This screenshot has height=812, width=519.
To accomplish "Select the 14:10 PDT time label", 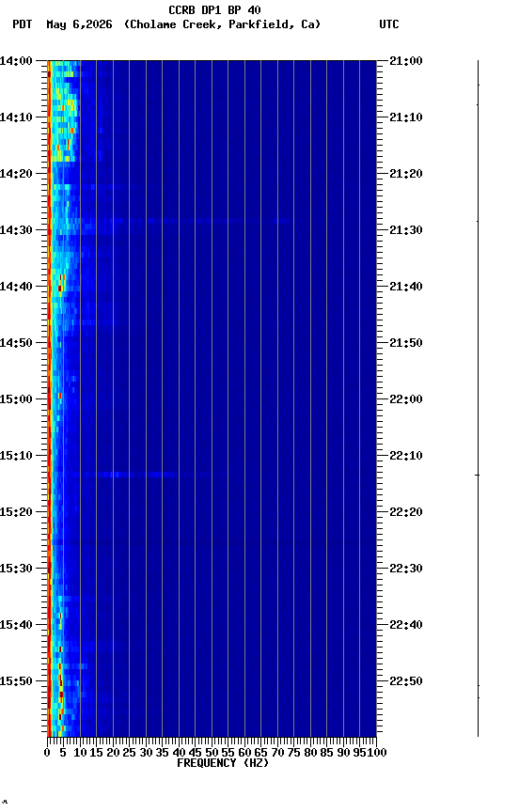I will 16,117.
